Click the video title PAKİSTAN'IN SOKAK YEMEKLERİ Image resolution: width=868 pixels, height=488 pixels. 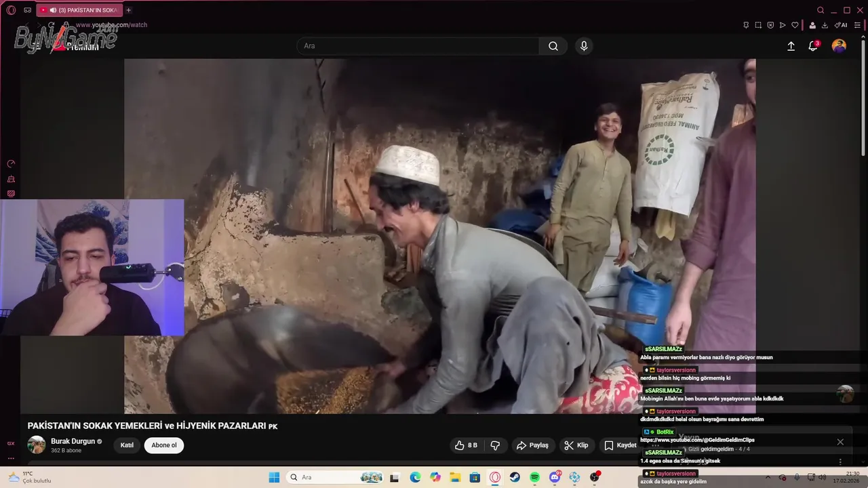(153, 426)
